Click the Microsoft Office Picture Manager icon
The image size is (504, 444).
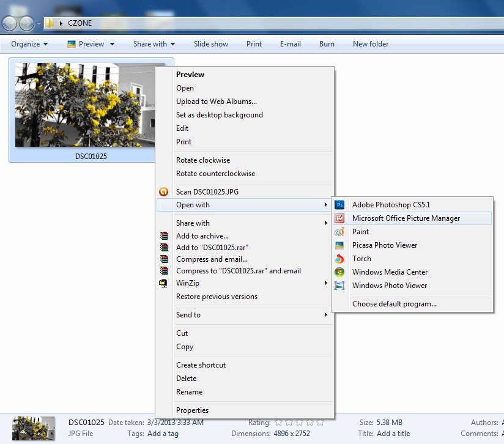[x=339, y=218]
